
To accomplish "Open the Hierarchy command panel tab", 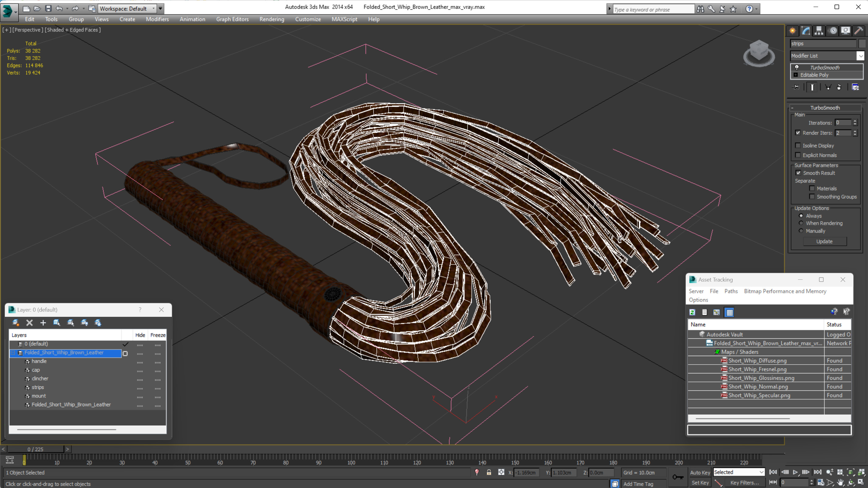I will coord(818,31).
